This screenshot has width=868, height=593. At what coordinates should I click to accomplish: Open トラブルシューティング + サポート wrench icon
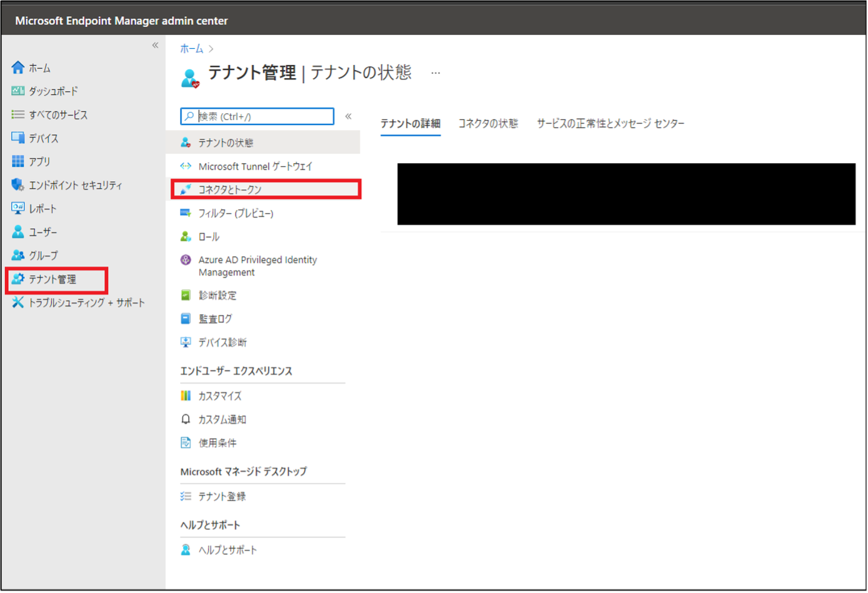click(17, 302)
